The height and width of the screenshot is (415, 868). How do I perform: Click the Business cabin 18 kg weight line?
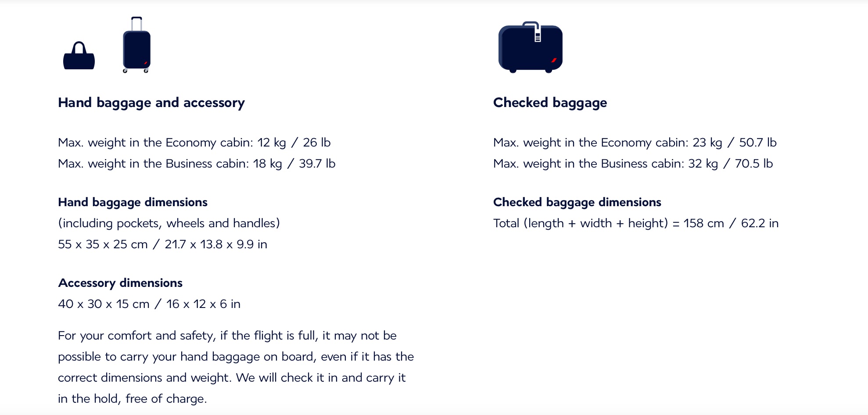click(197, 164)
